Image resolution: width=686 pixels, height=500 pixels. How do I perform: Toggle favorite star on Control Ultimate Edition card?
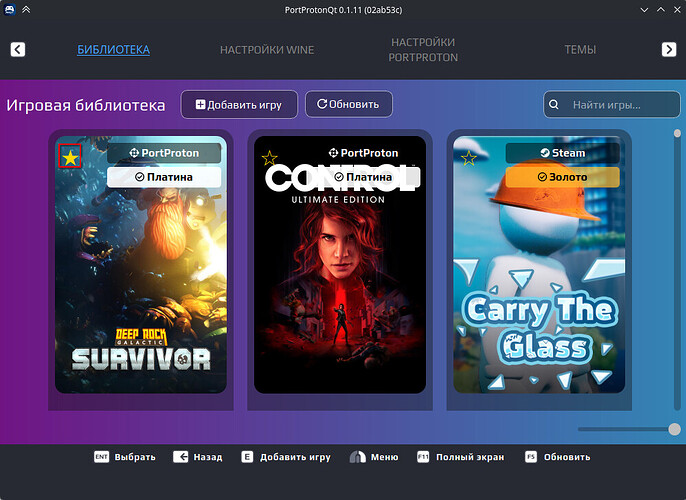270,157
